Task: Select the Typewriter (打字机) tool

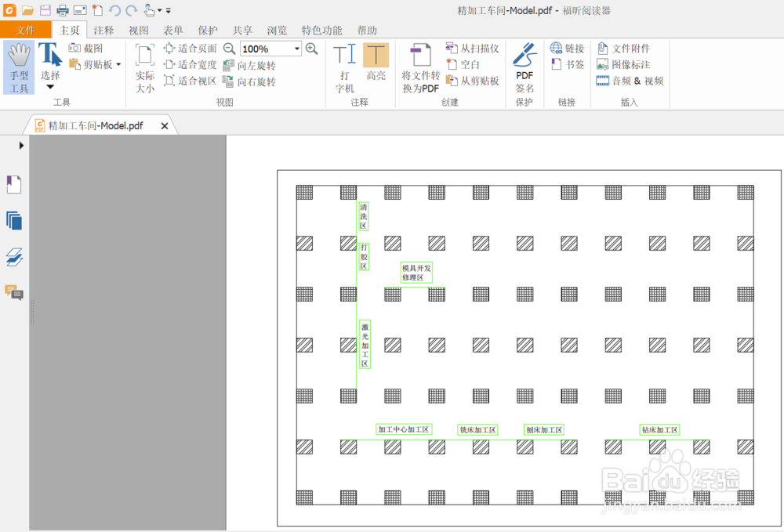Action: coord(344,68)
